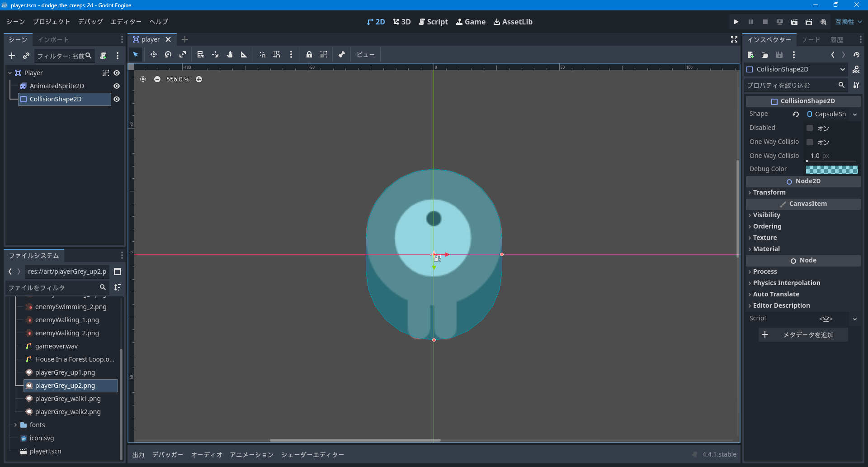Open the AssetLib workspace
The height and width of the screenshot is (467, 868).
(513, 22)
